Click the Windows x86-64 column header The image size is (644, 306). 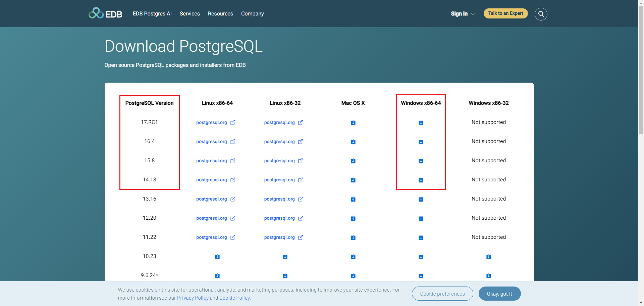(421, 103)
